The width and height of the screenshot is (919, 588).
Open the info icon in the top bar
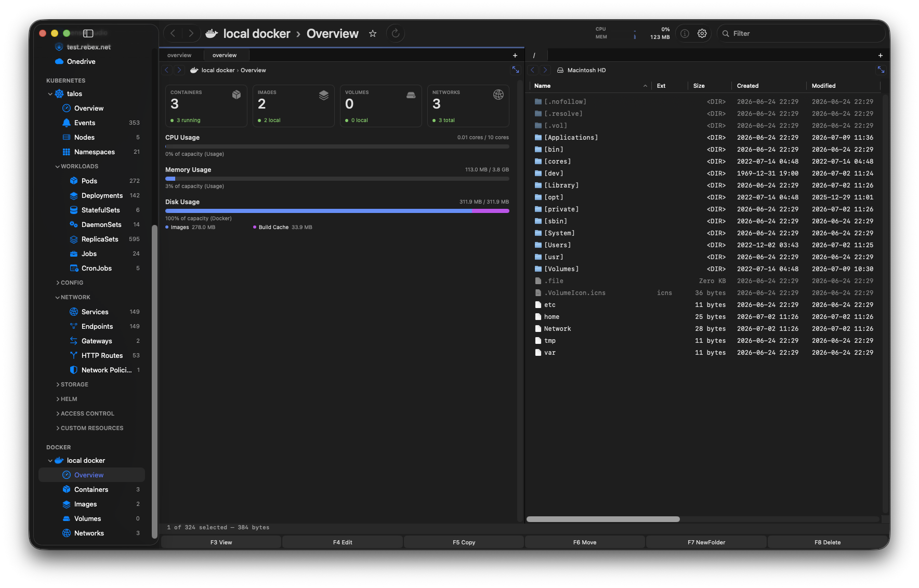coord(685,33)
